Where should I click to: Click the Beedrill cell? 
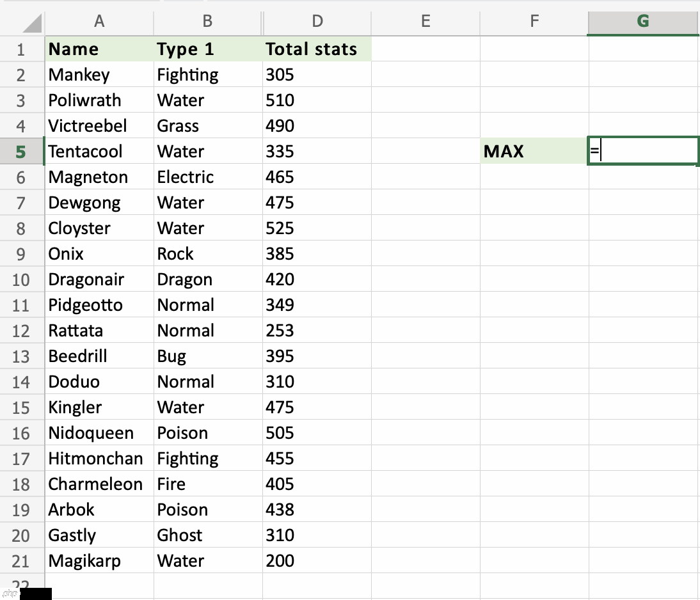click(x=99, y=356)
